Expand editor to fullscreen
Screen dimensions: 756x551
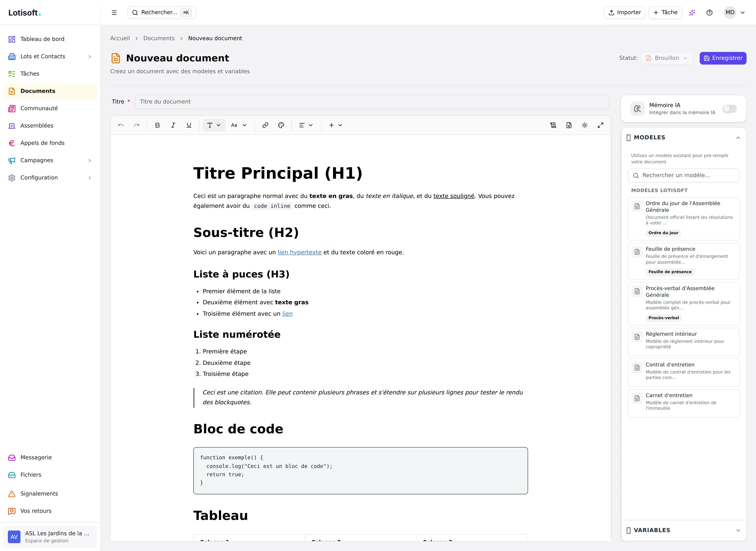click(x=600, y=125)
